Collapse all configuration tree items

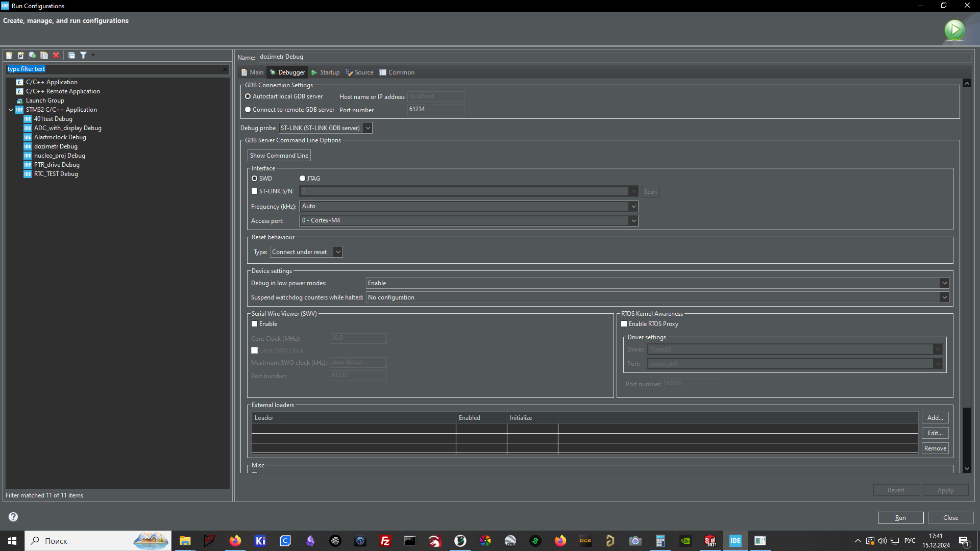pyautogui.click(x=71, y=55)
